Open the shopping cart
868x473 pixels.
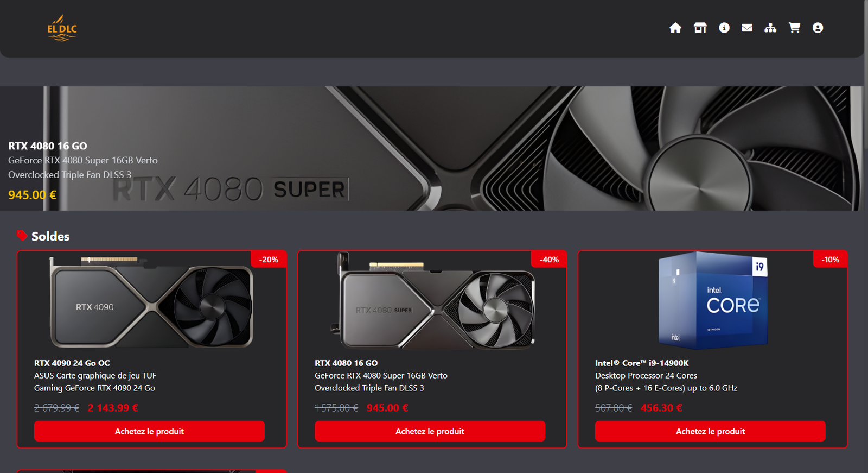(x=794, y=28)
